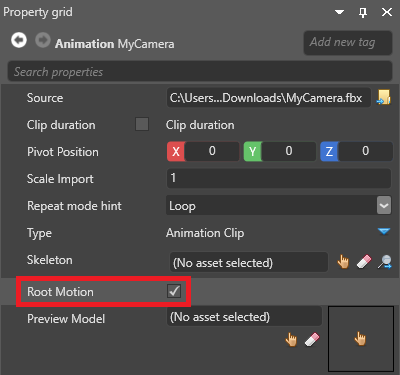400x375 pixels.
Task: Click the back navigation arrow icon
Action: (19, 40)
